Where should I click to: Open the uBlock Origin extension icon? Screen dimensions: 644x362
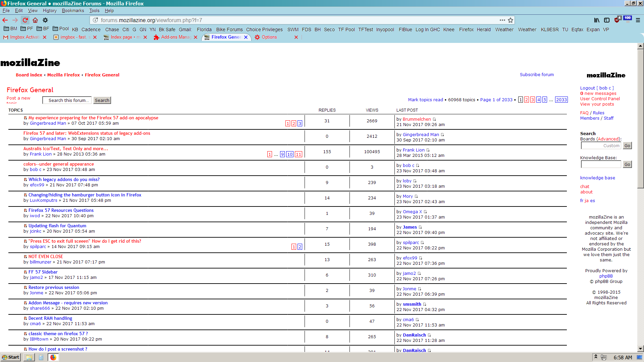click(x=617, y=19)
